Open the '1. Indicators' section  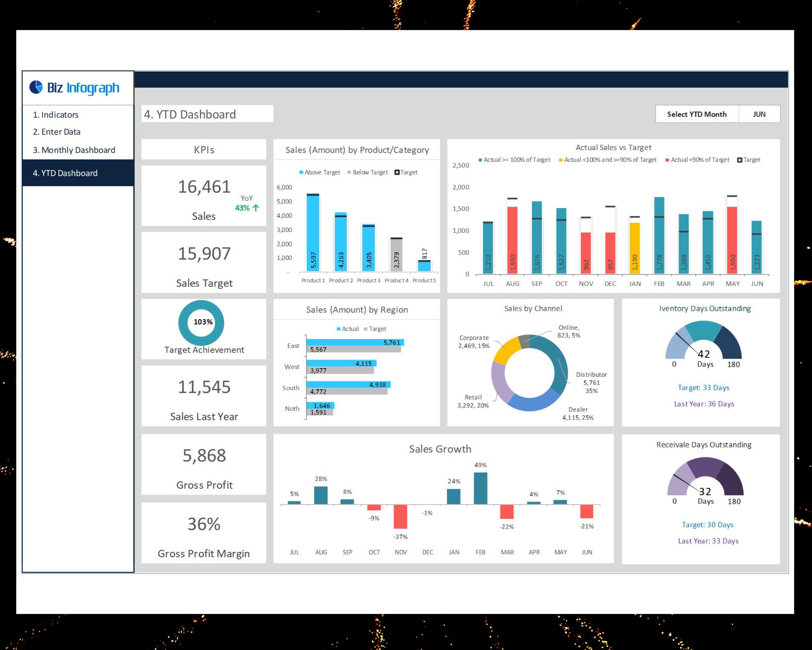[56, 115]
